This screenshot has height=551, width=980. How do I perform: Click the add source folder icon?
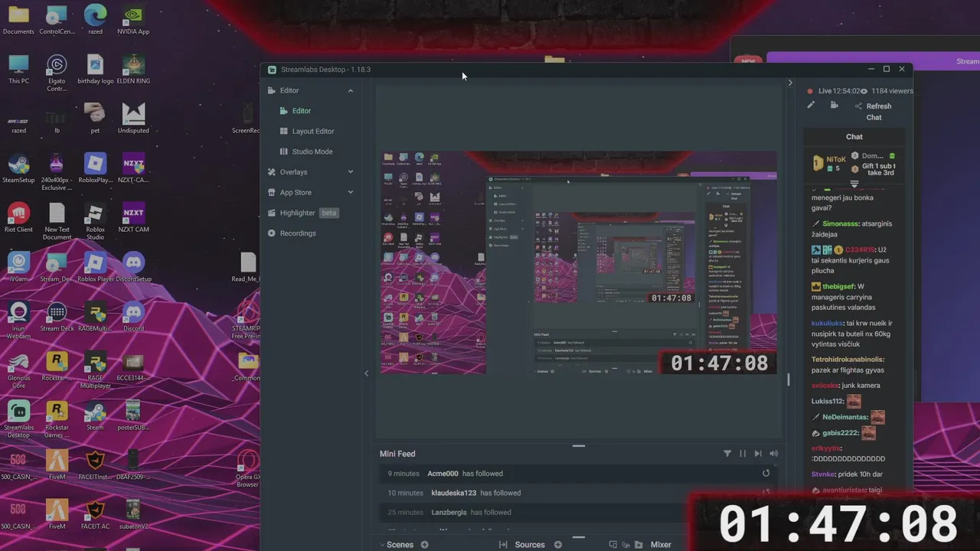[639, 545]
